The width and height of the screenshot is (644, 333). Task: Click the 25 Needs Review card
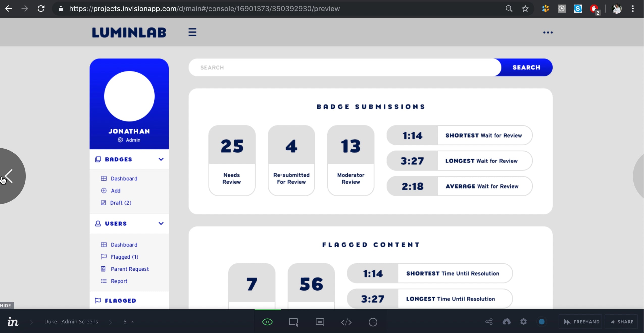(x=232, y=160)
